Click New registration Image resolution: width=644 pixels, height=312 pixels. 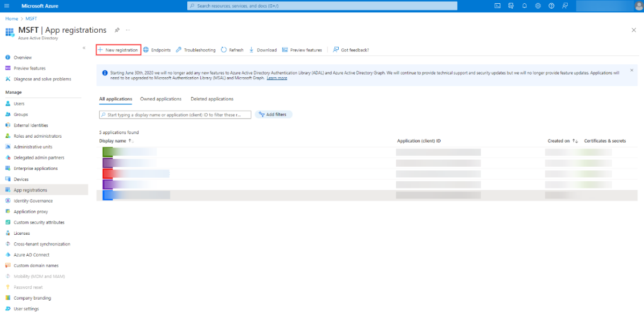118,50
